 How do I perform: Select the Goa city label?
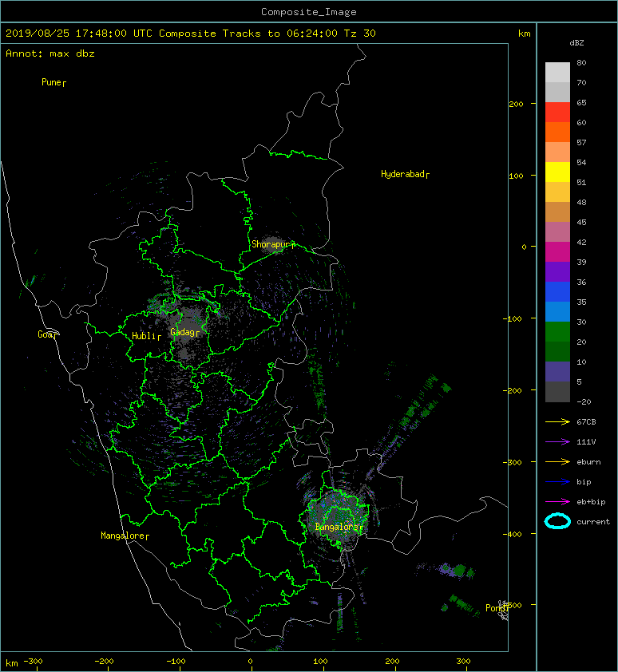47,334
